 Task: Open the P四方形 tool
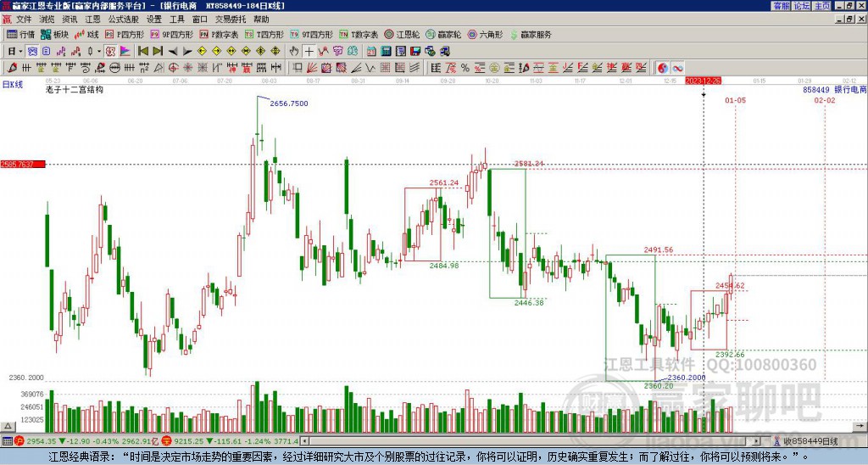(125, 34)
